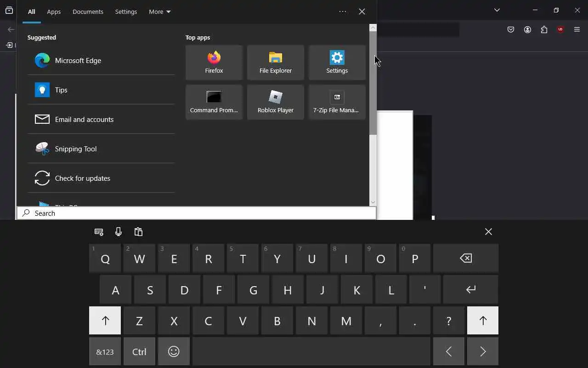588x368 pixels.
Task: Tap the comma key
Action: coord(380,320)
